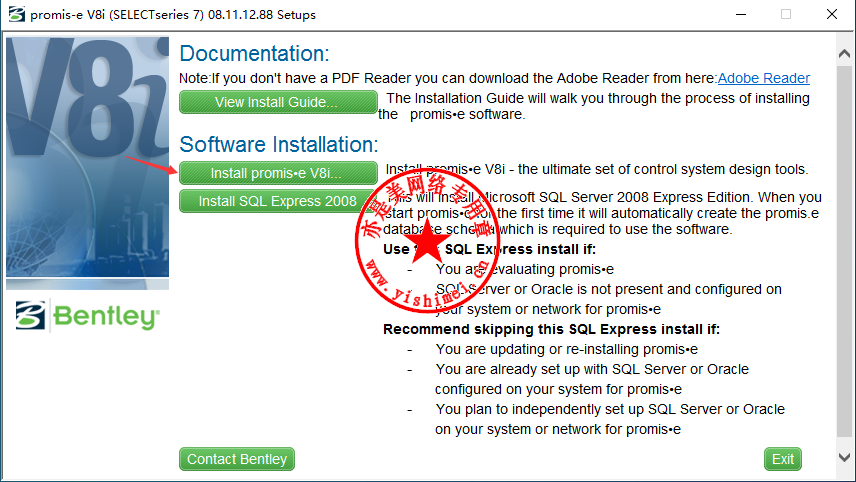Click the Documentation: heading
This screenshot has width=856, height=482.
click(254, 53)
